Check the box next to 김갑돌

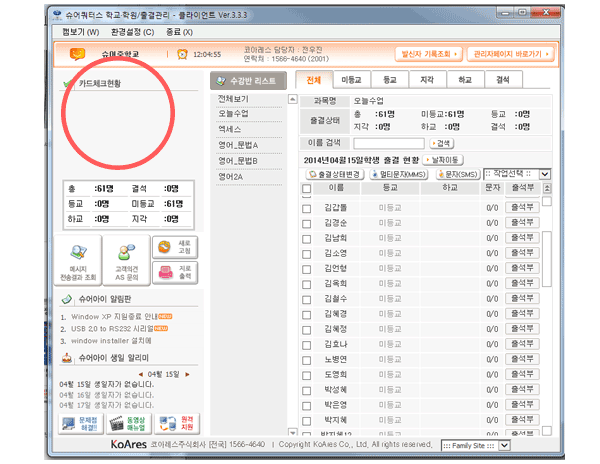point(307,206)
